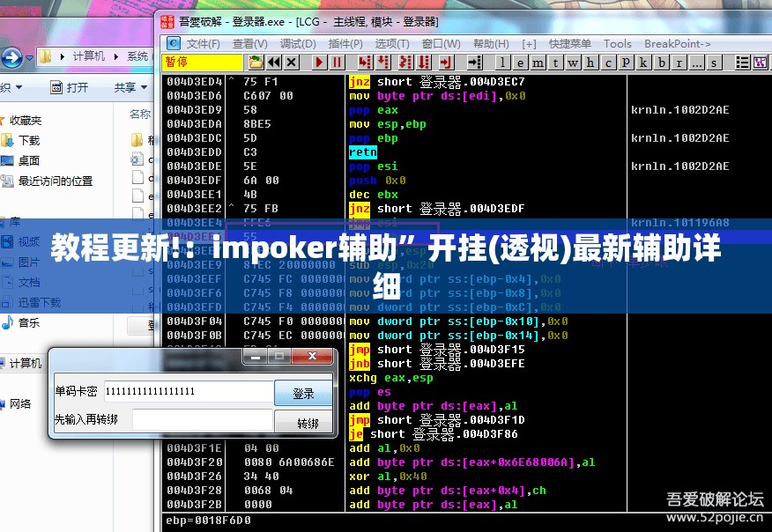Open the 插件(P) menu
The width and height of the screenshot is (772, 532).
(345, 44)
